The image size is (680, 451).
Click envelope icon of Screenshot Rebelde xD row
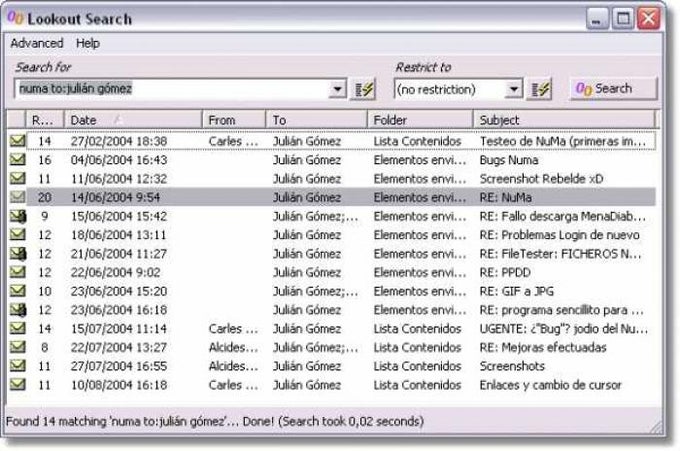pos(17,178)
